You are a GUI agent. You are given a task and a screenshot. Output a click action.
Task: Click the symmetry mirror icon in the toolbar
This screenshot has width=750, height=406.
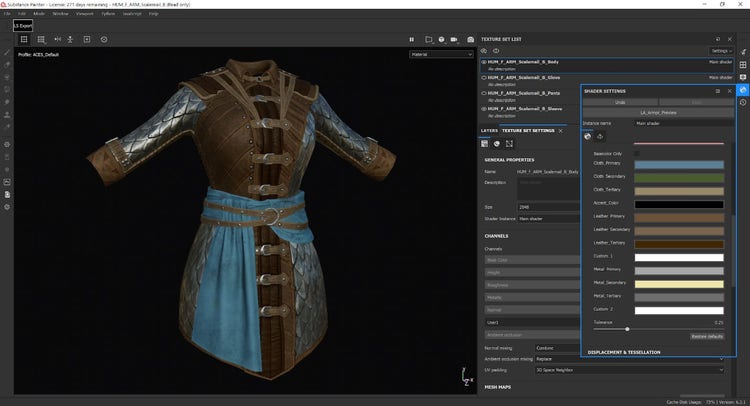point(56,39)
